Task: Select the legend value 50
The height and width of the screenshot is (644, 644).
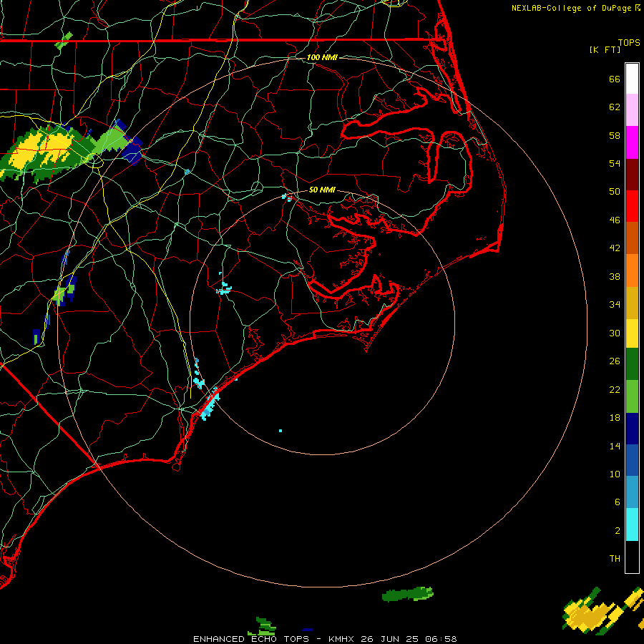Action: coord(615,192)
